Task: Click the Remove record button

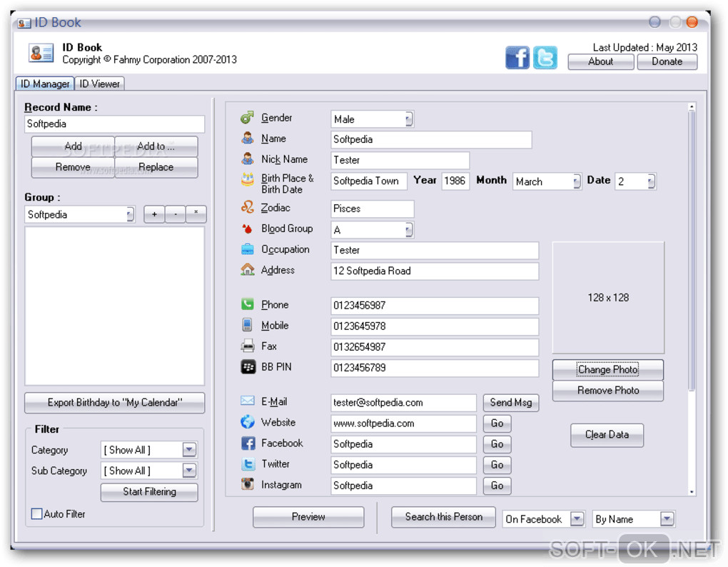Action: pyautogui.click(x=73, y=167)
